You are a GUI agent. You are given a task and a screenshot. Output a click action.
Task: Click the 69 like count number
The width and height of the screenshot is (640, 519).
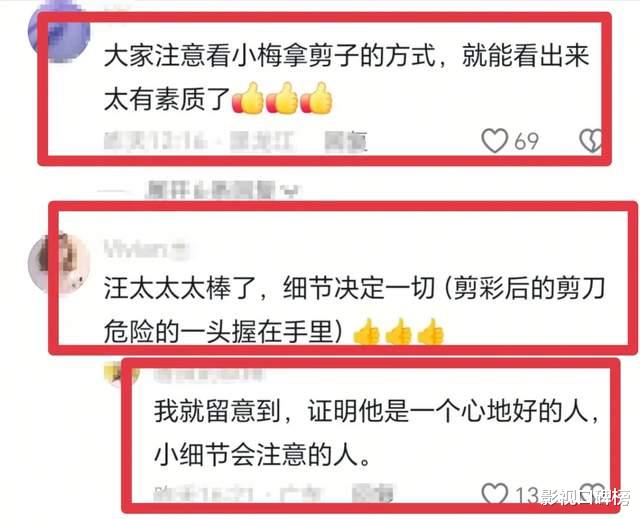coord(526,142)
